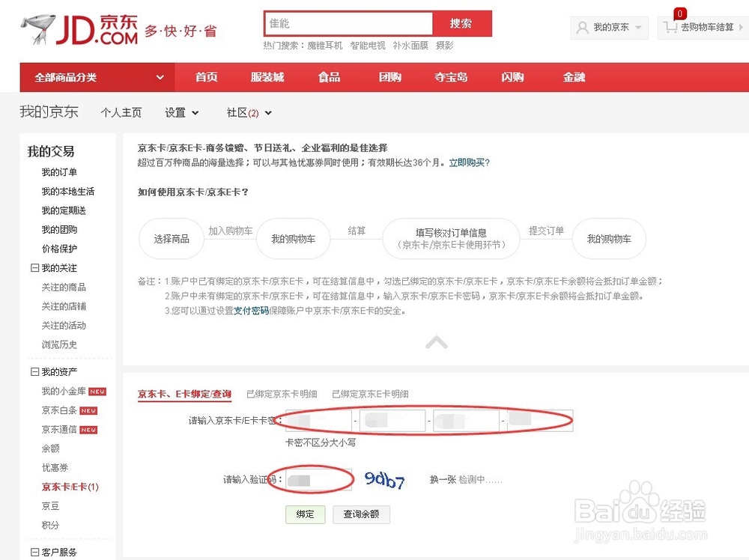Open the 设置 dropdown menu
This screenshot has width=749, height=560.
[x=181, y=112]
